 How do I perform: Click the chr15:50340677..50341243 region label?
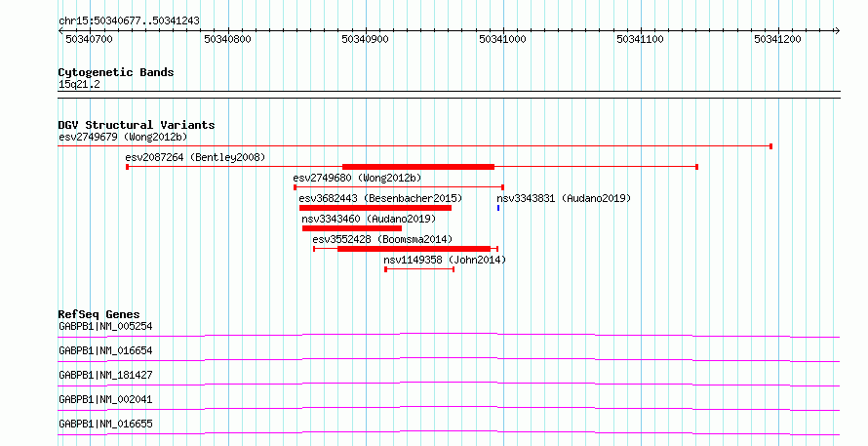pos(129,21)
